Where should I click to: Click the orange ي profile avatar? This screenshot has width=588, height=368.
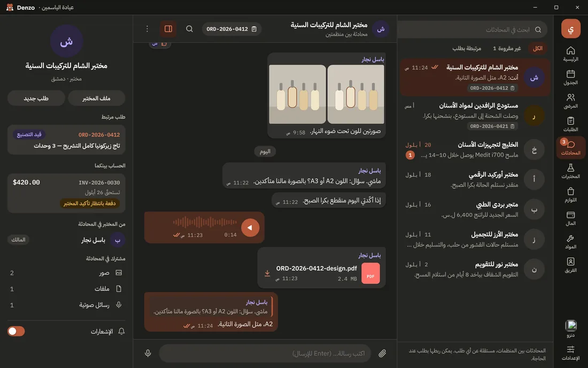pyautogui.click(x=570, y=28)
